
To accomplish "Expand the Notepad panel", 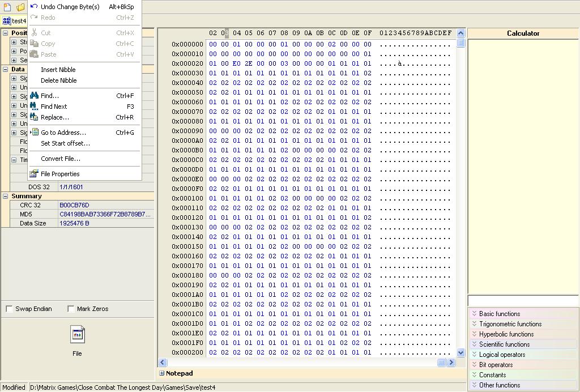I will point(161,373).
